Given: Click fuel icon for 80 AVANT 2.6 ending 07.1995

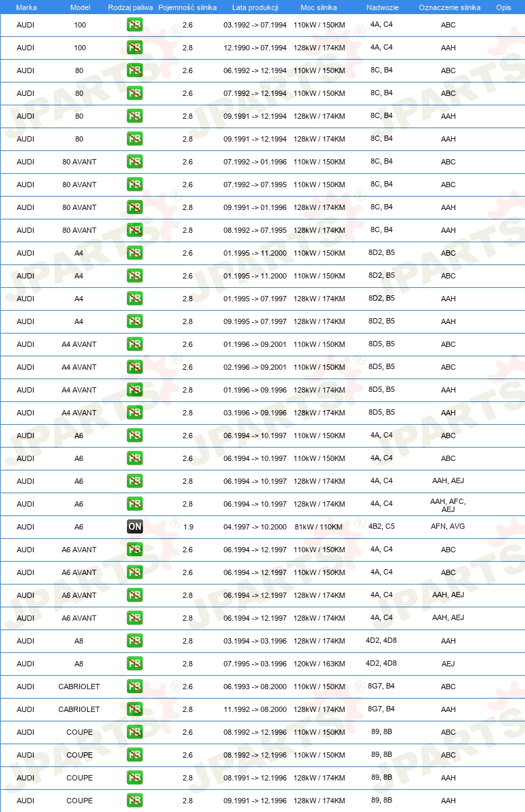Looking at the screenshot, I should pyautogui.click(x=135, y=185).
